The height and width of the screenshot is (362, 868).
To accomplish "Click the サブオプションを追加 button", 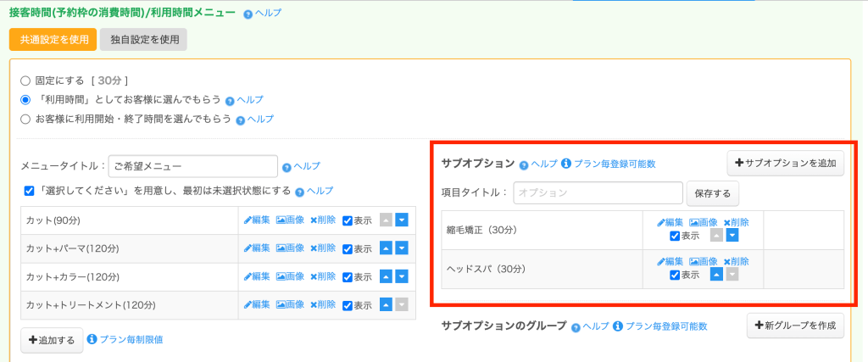I will coord(785,163).
